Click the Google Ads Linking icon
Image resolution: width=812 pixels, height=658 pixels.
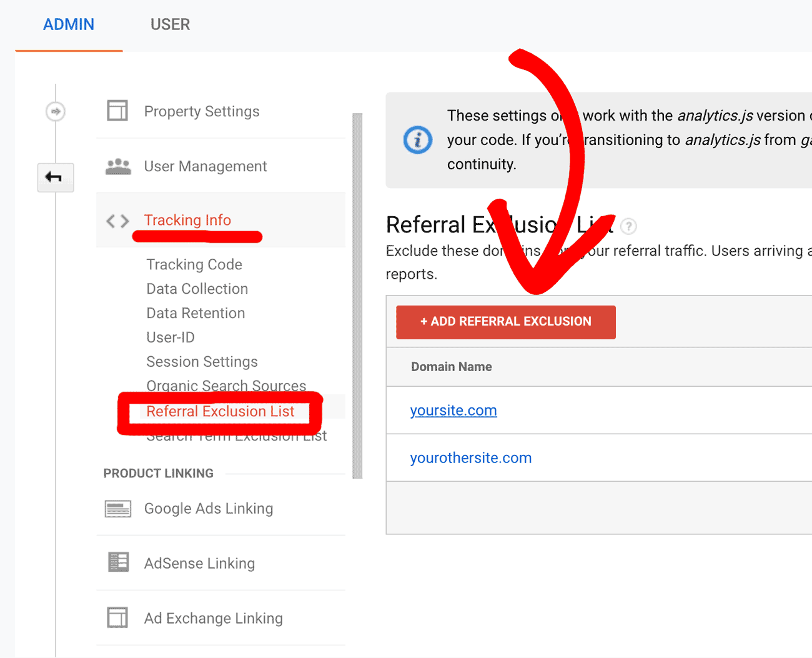118,509
